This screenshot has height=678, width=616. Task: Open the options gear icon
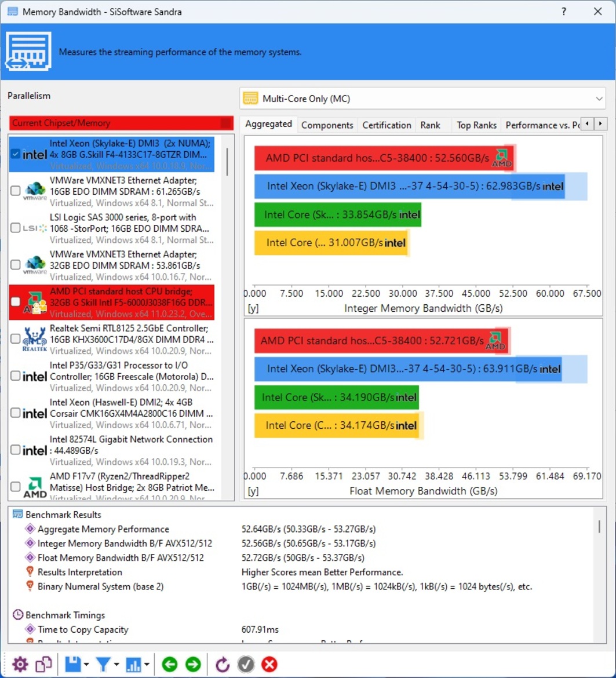(x=20, y=664)
